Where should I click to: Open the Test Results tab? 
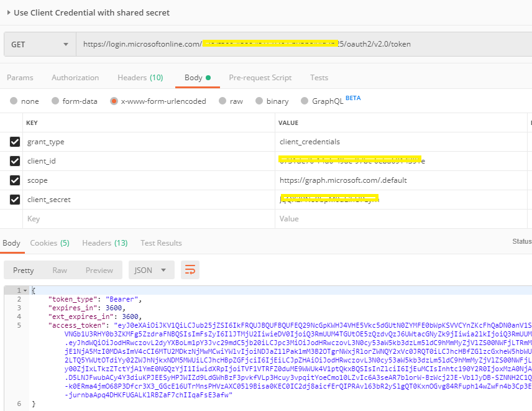[x=161, y=243]
